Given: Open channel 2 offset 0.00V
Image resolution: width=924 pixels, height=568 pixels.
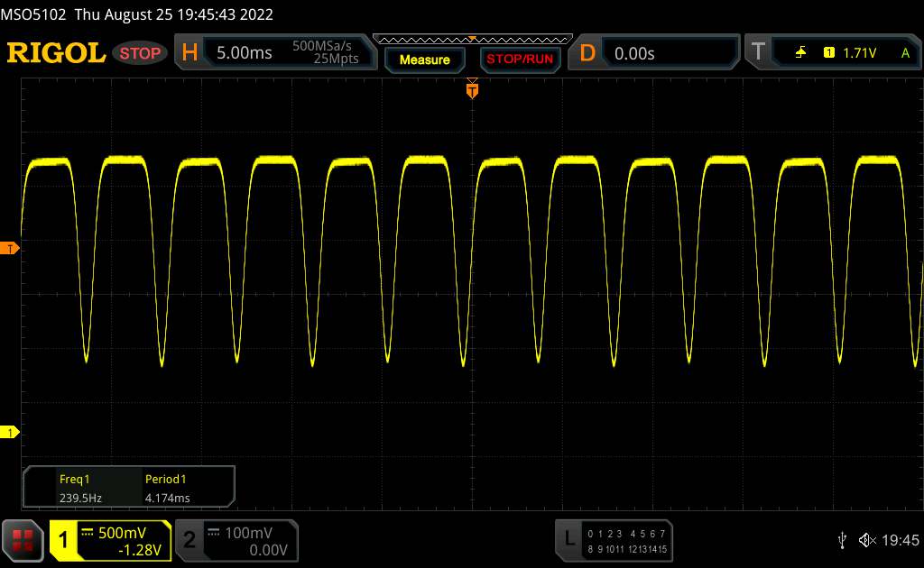Looking at the screenshot, I should [268, 550].
